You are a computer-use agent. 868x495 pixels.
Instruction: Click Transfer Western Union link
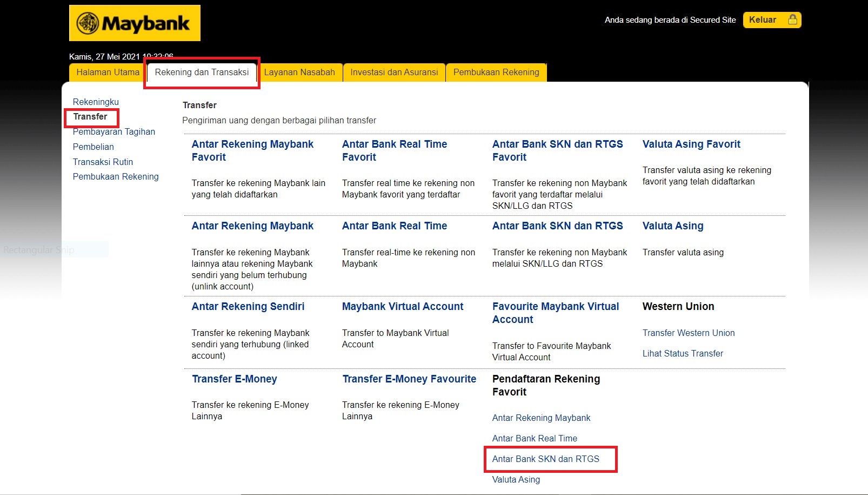(688, 333)
